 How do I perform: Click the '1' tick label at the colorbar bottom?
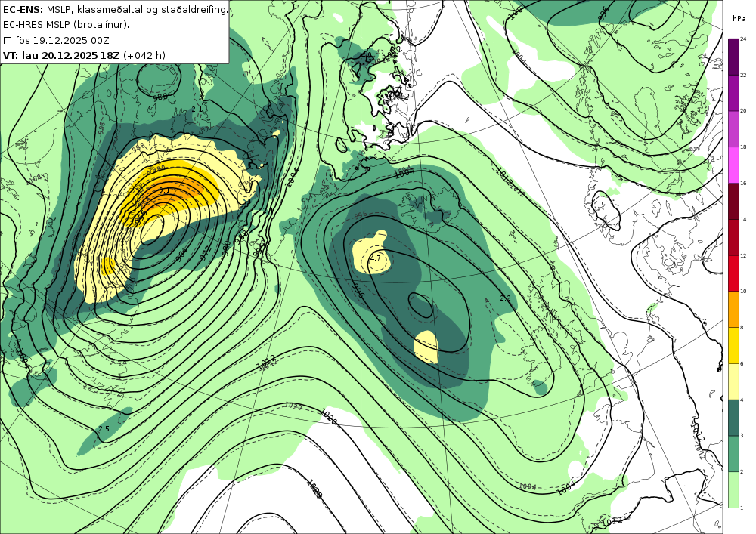tap(742, 508)
